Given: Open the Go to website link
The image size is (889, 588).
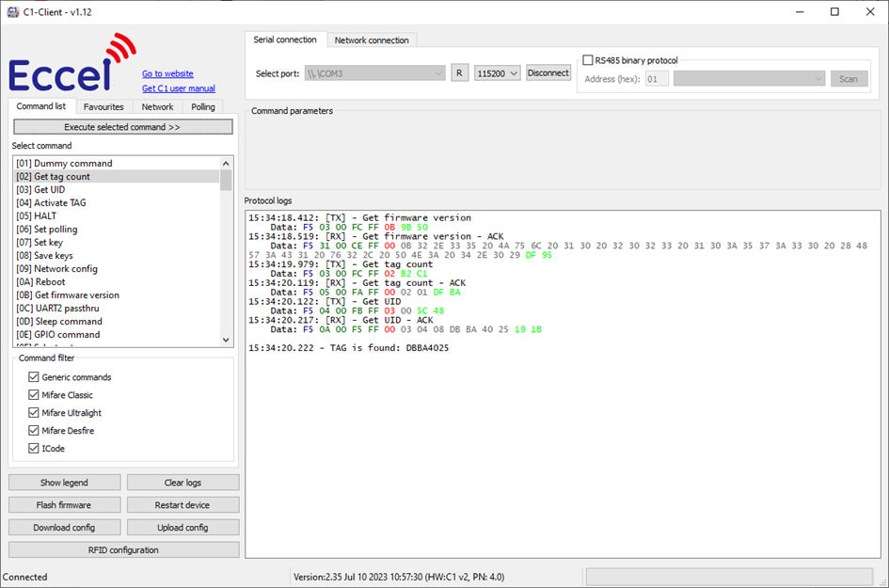Looking at the screenshot, I should pos(167,73).
